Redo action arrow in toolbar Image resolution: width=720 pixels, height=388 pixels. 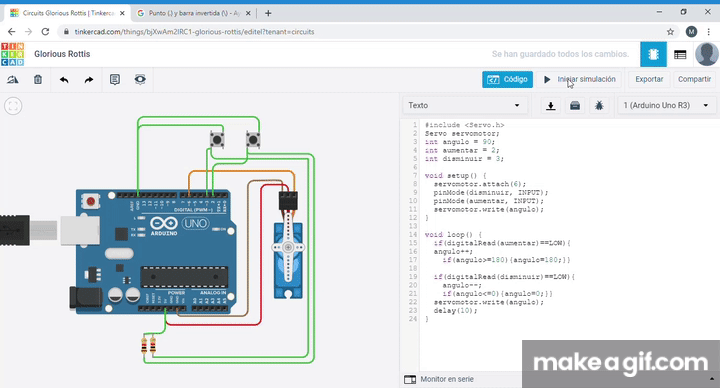89,79
